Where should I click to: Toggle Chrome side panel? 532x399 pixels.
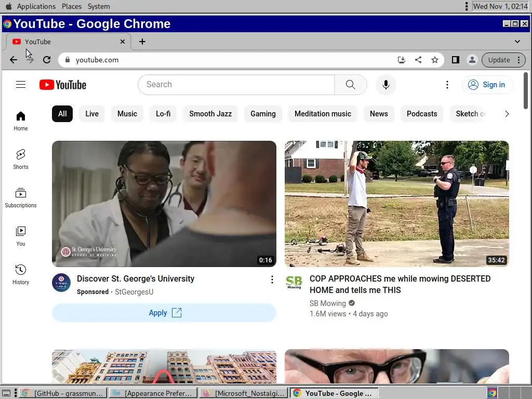(x=455, y=60)
